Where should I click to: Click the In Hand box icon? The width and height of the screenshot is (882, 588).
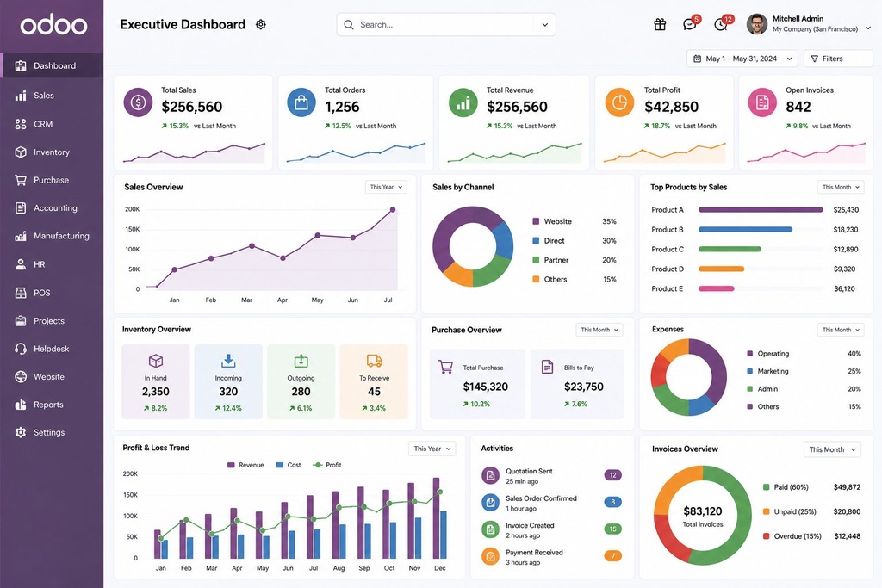tap(156, 361)
